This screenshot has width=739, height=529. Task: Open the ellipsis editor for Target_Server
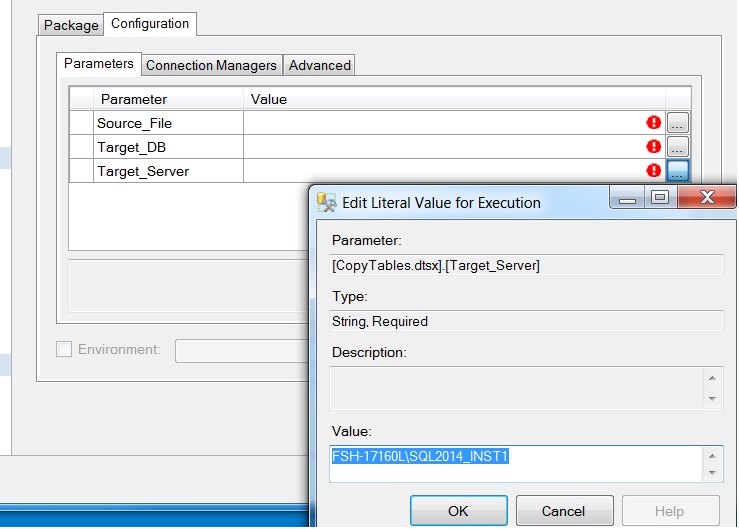click(x=678, y=171)
